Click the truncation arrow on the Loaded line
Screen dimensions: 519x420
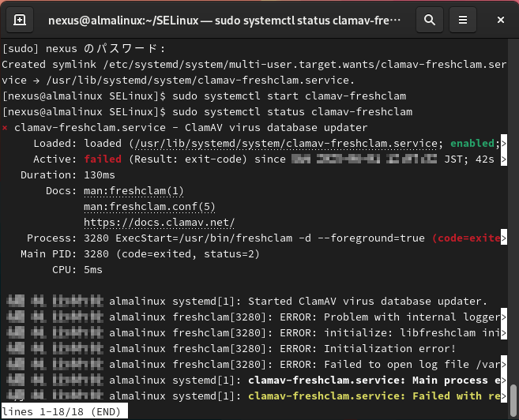click(x=504, y=143)
